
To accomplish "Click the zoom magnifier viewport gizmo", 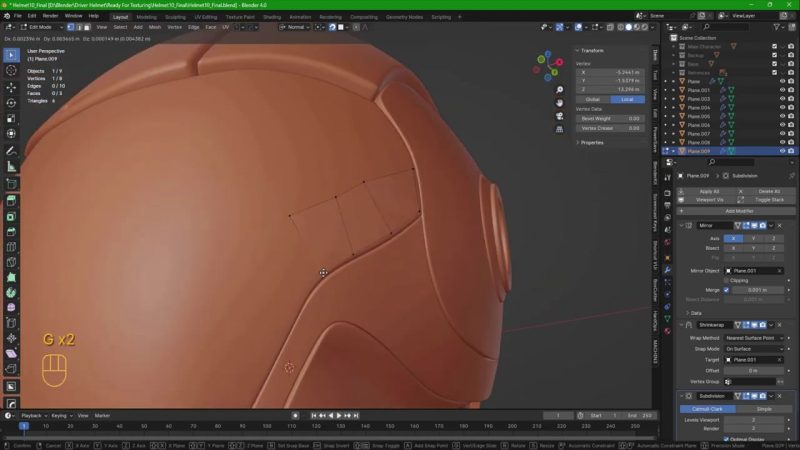I will coord(561,90).
